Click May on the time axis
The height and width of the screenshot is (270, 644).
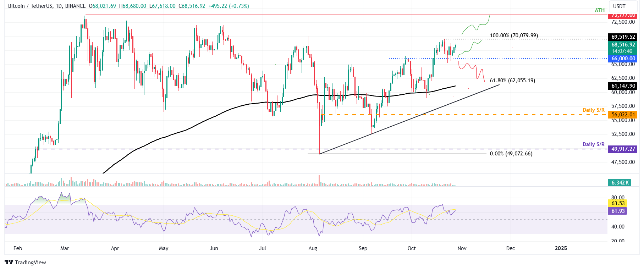pos(164,248)
